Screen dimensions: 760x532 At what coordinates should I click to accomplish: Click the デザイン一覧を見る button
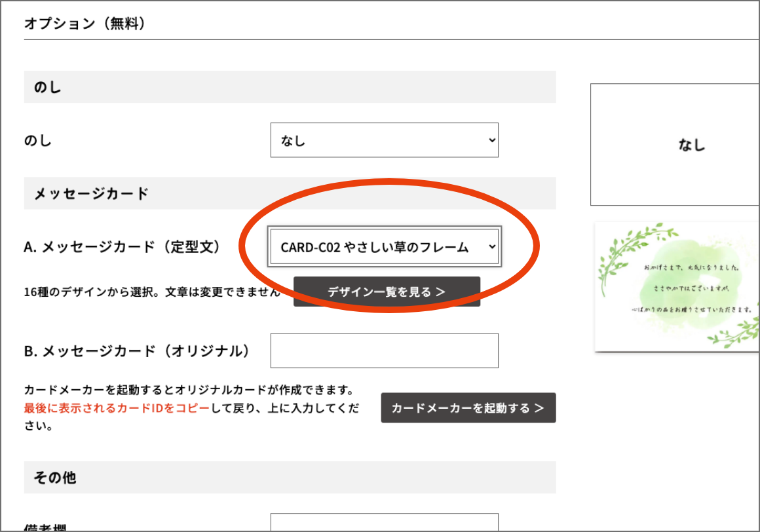coord(387,292)
